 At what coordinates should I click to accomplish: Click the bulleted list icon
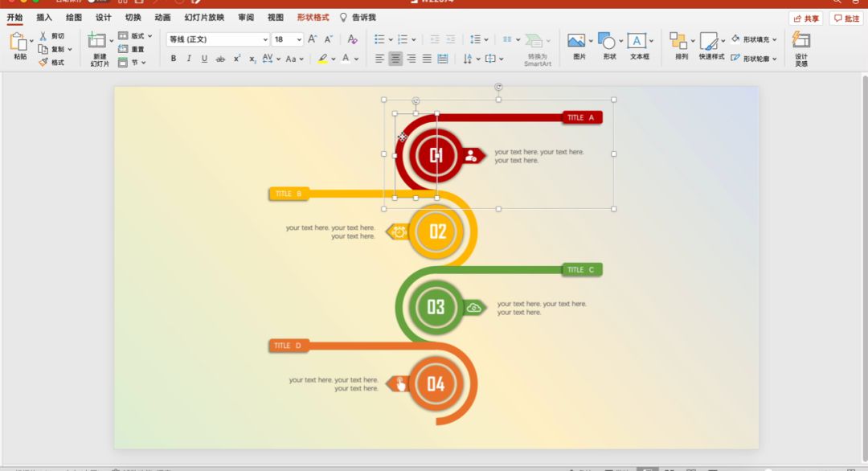[x=379, y=39]
